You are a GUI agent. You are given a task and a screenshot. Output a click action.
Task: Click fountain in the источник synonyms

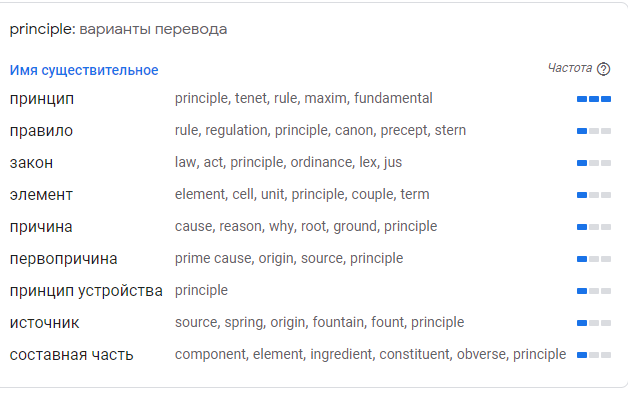(339, 322)
